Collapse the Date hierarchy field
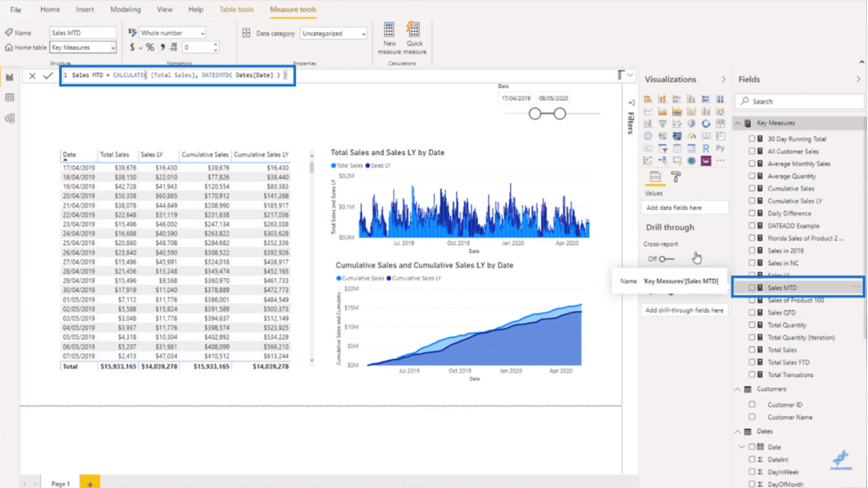 pos(742,447)
